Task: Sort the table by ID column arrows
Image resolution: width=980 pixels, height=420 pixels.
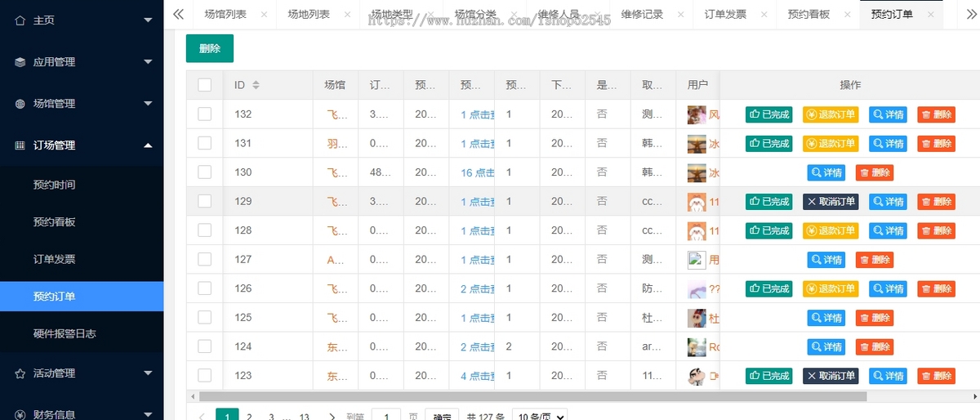Action: click(256, 85)
